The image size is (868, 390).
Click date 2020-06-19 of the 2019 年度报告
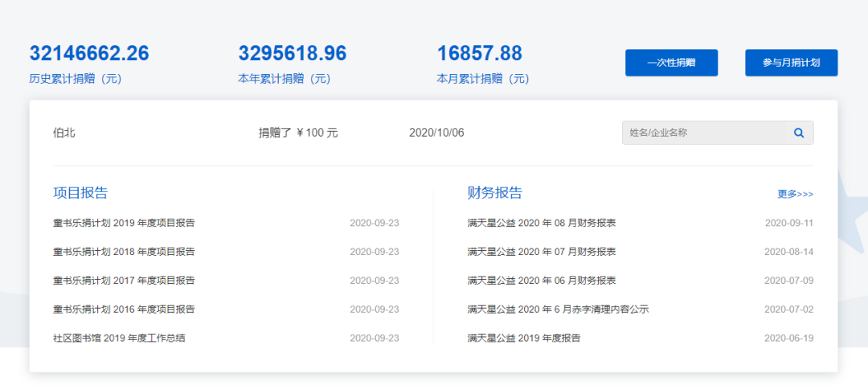(789, 338)
